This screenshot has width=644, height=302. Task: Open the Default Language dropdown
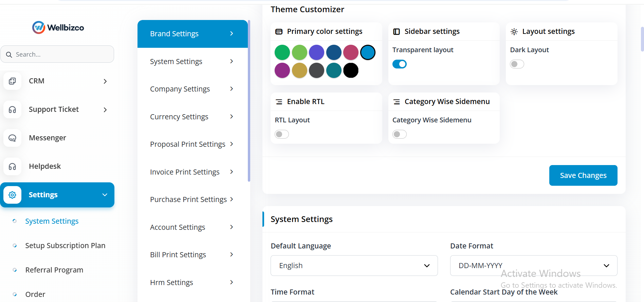coord(354,265)
